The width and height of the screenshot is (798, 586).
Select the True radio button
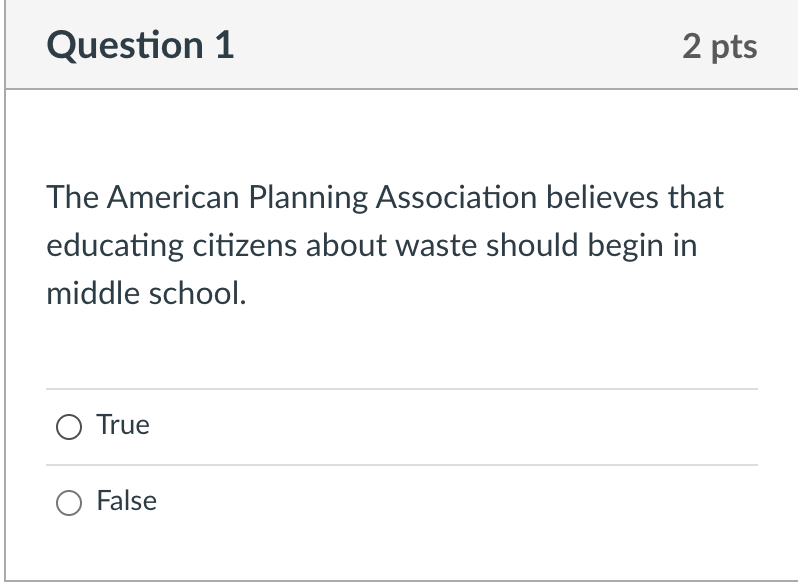[x=69, y=428]
